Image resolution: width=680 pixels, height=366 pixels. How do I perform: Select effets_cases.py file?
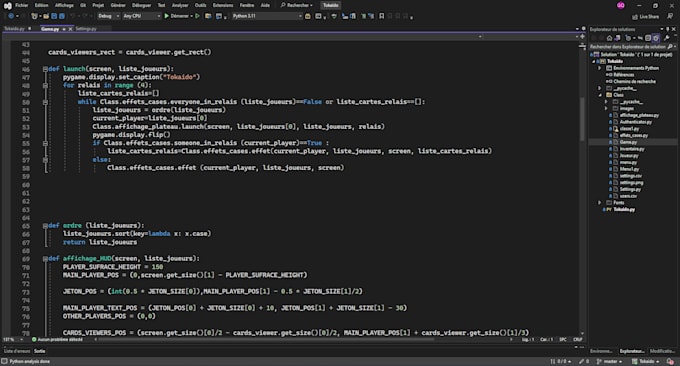[x=634, y=135]
